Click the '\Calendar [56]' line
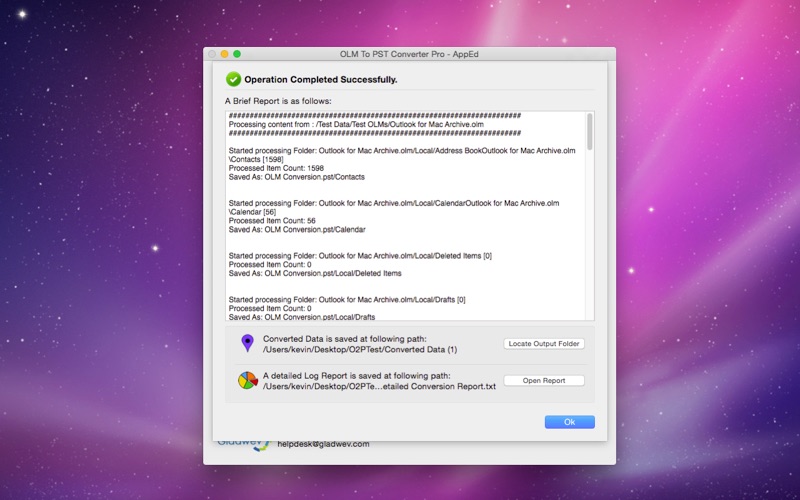Viewport: 800px width, 500px height. (x=252, y=212)
